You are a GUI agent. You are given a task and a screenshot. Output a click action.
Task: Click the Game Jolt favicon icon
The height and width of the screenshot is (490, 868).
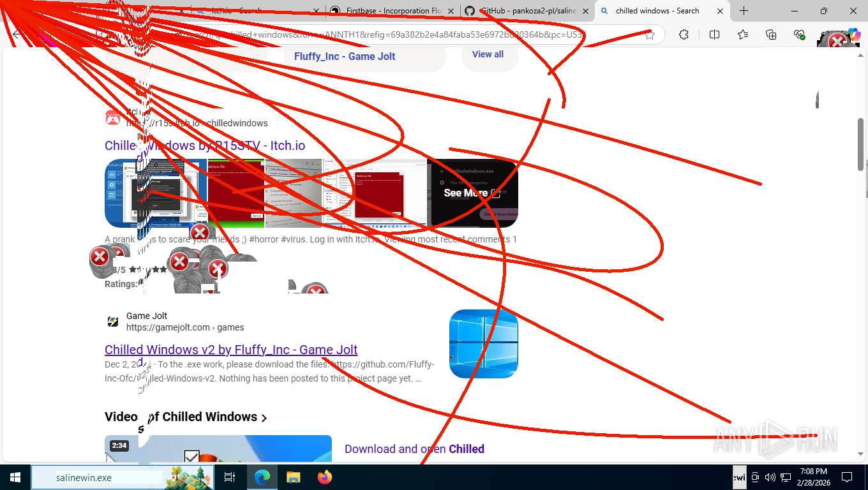[x=113, y=322]
